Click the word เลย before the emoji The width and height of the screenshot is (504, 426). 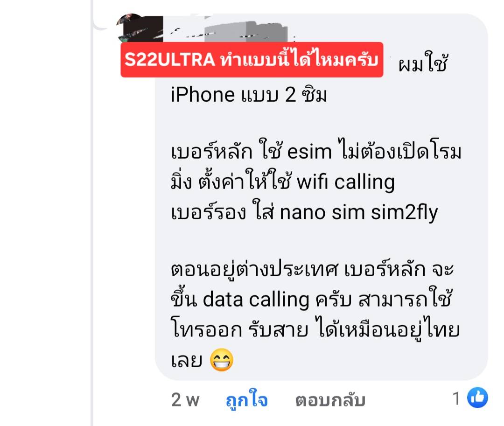pyautogui.click(x=187, y=361)
